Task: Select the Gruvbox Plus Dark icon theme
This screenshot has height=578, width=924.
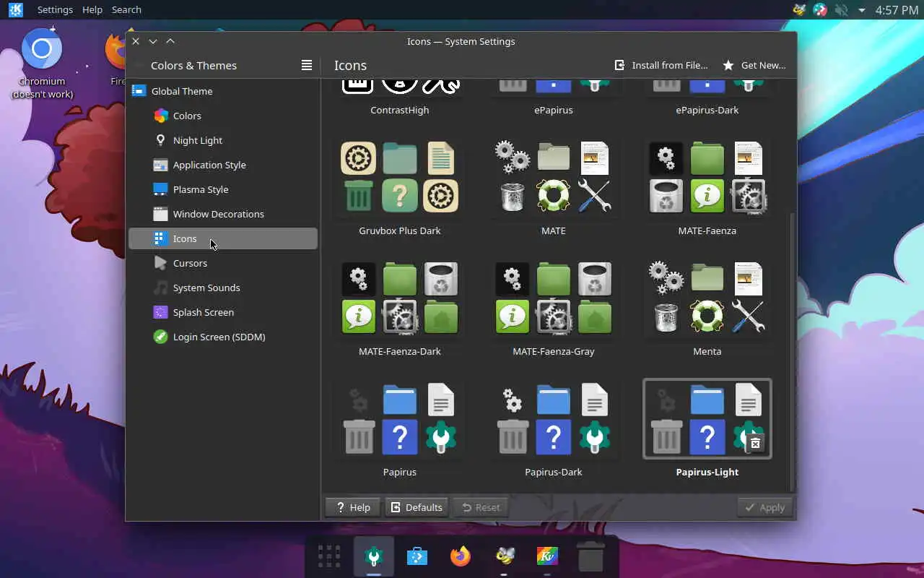Action: 399,188
